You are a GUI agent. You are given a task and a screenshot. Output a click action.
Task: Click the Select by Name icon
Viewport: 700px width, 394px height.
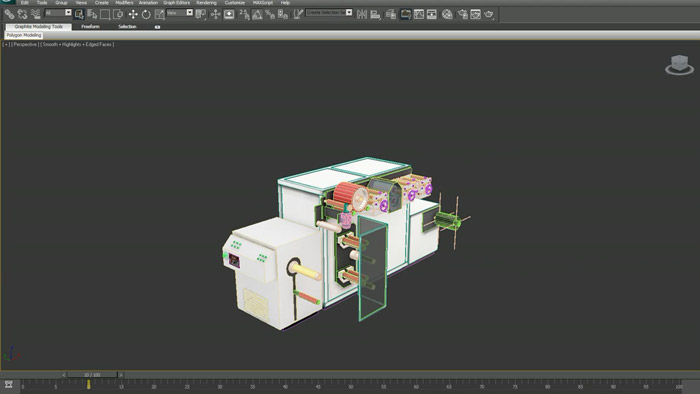[x=92, y=14]
